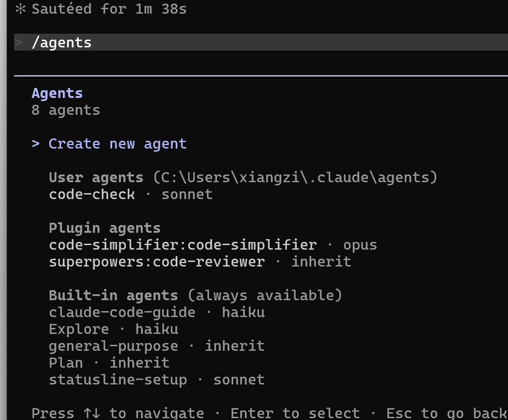Select the Create new agent option

click(x=118, y=144)
